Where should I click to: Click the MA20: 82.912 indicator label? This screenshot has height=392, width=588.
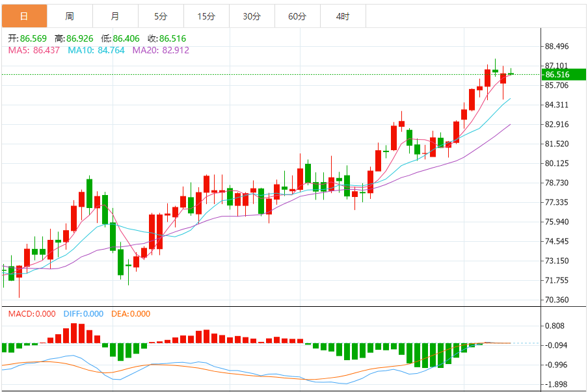point(161,50)
